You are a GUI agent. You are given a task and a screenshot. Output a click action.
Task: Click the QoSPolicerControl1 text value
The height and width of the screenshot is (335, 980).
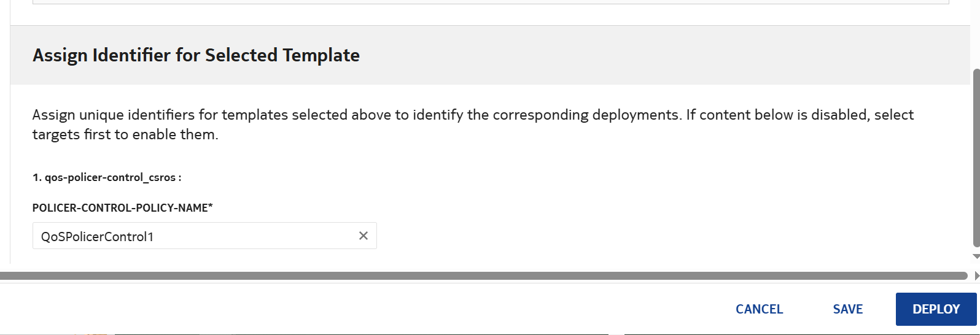[97, 237]
